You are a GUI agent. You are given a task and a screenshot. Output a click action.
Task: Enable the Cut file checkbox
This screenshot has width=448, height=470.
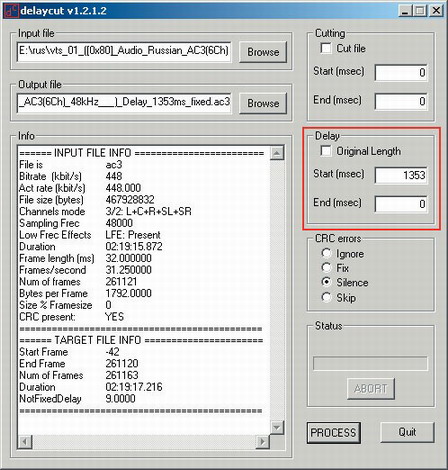tap(326, 48)
